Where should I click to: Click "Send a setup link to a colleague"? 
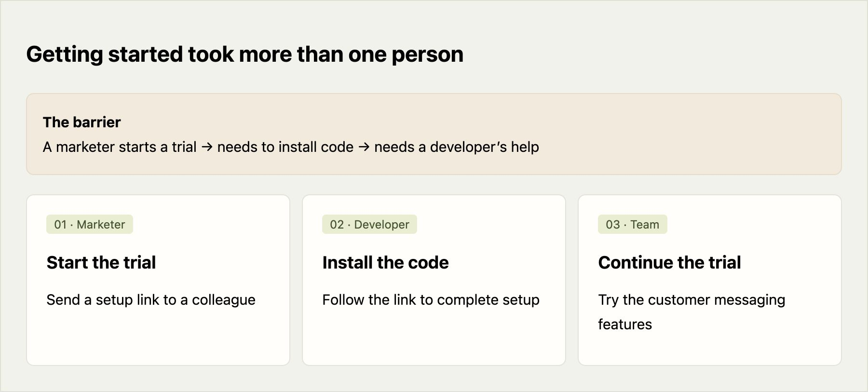[151, 299]
